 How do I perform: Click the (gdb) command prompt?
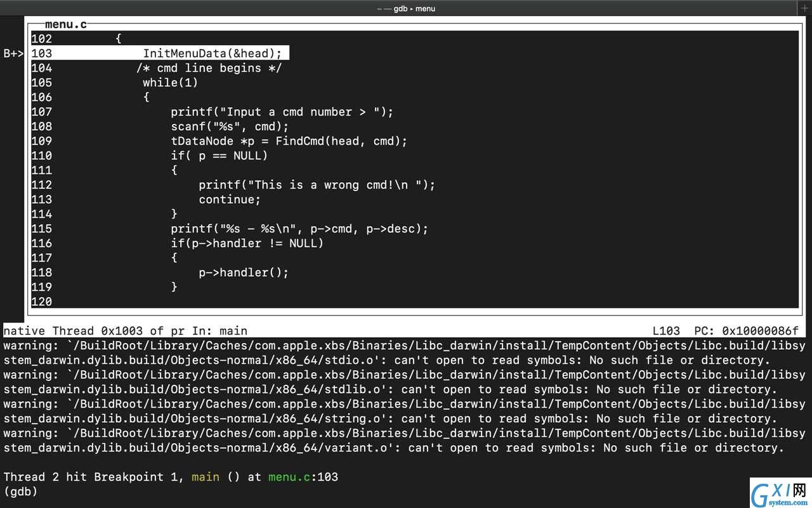[x=20, y=491]
